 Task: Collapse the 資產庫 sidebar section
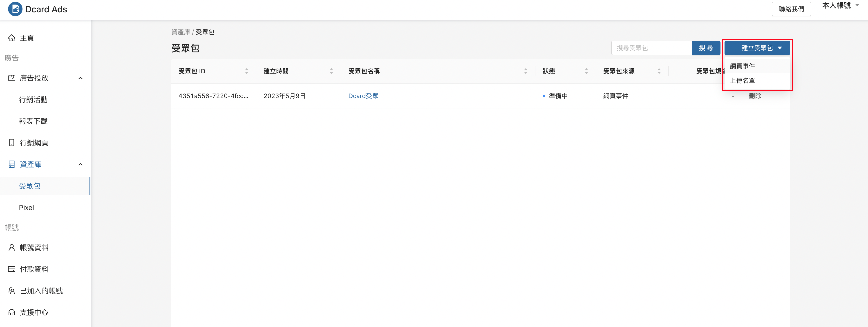tap(81, 164)
